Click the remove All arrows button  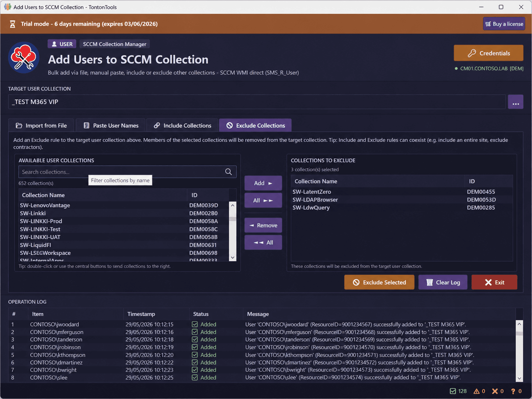tap(263, 242)
